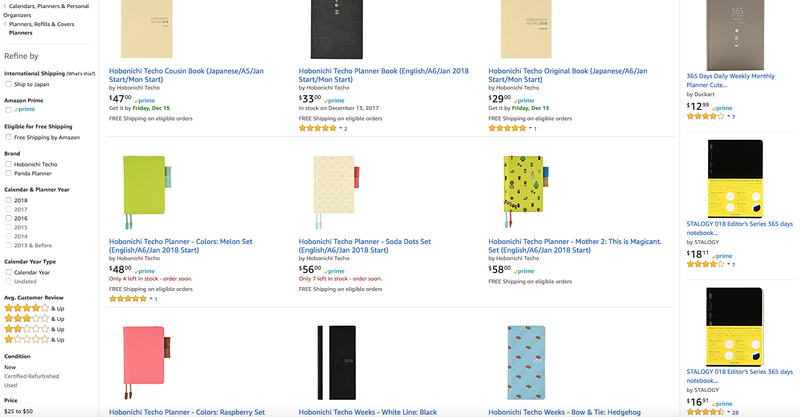Viewport: 800px width, 417px height.
Task: Open rating dropdown for Hobonichi Planner Book A6
Action: [340, 129]
